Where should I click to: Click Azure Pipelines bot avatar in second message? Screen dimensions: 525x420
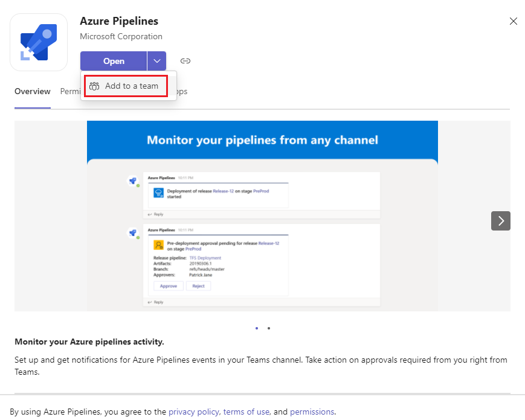tap(134, 233)
